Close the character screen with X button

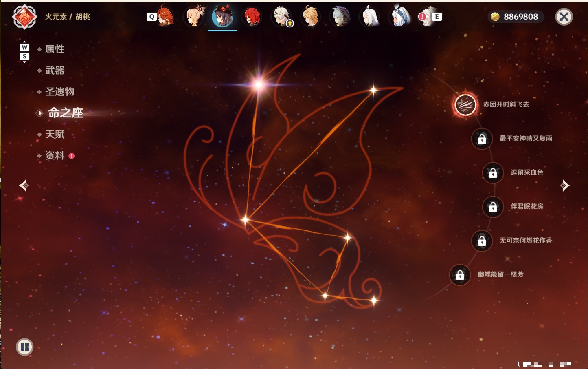point(564,17)
